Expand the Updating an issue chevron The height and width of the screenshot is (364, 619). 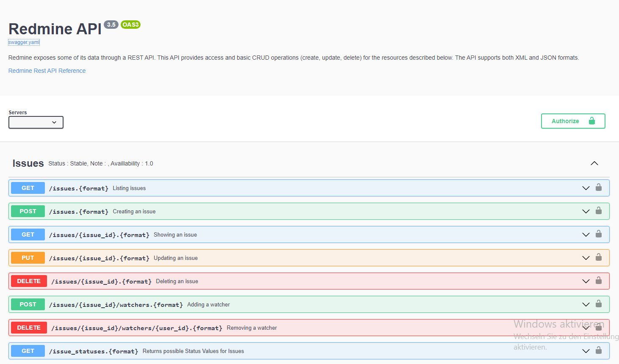pos(586,258)
